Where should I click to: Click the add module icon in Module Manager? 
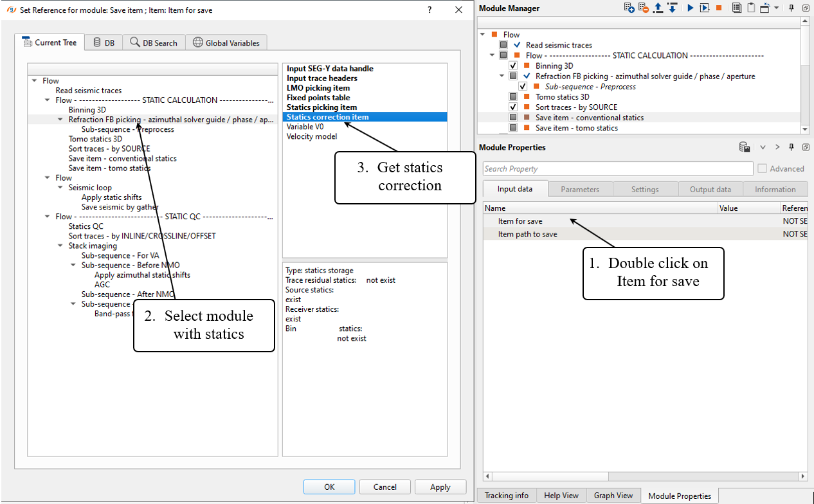pos(629,8)
